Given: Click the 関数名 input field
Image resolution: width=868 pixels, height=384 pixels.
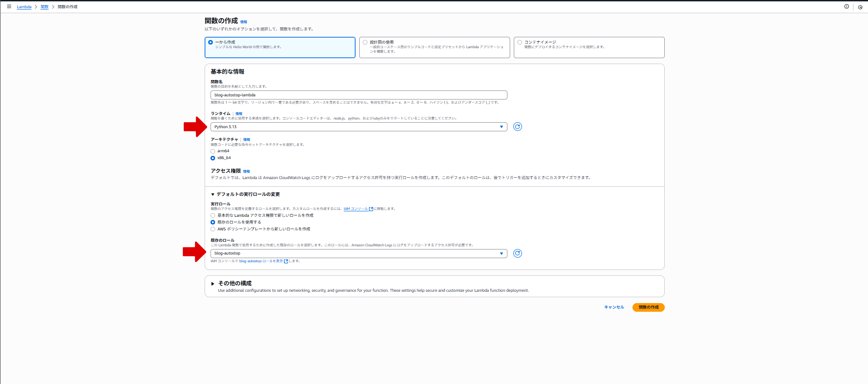Looking at the screenshot, I should point(358,95).
